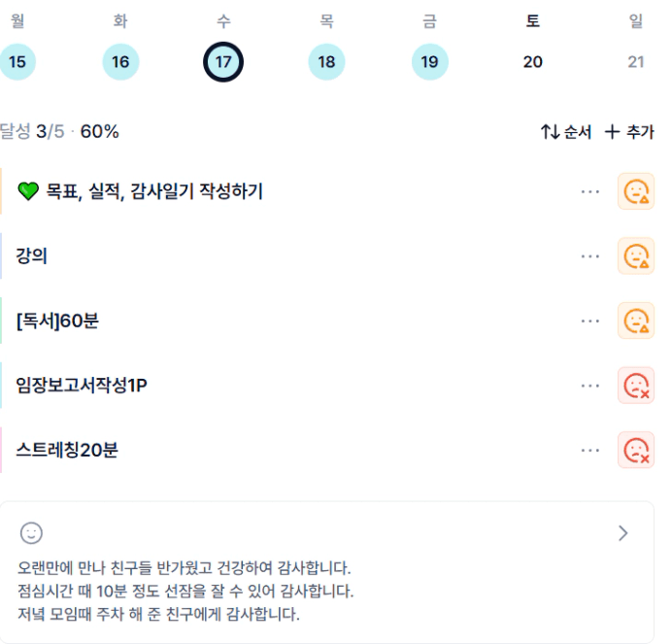Click the sort arrows icon beside 순서
672x644 pixels.
[x=550, y=132]
